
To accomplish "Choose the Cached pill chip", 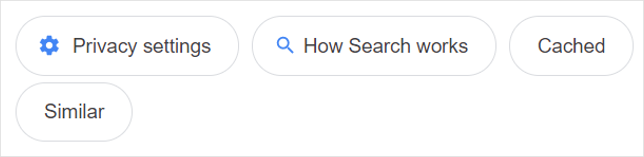I will point(571,46).
